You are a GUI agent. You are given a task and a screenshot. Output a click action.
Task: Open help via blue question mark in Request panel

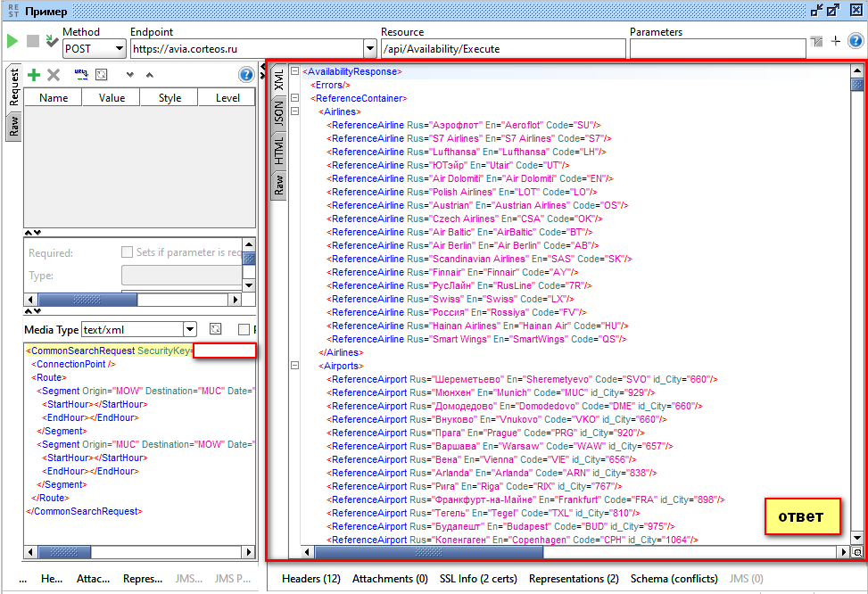point(246,75)
